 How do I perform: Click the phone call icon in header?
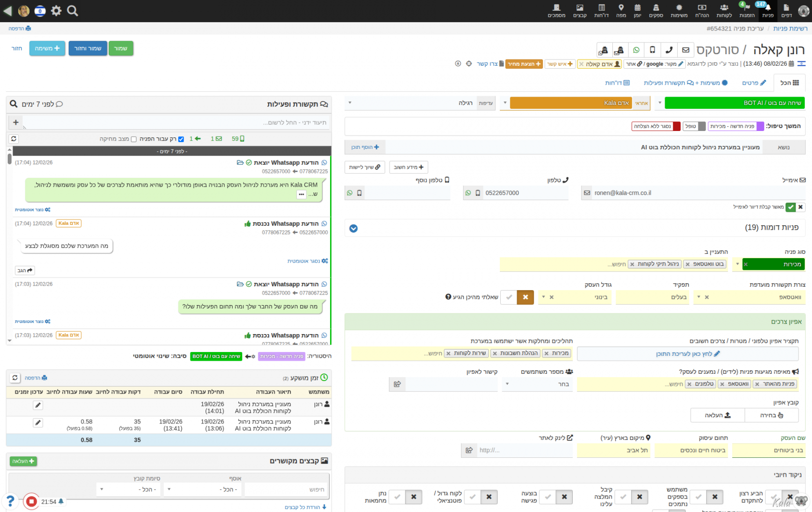pyautogui.click(x=669, y=50)
